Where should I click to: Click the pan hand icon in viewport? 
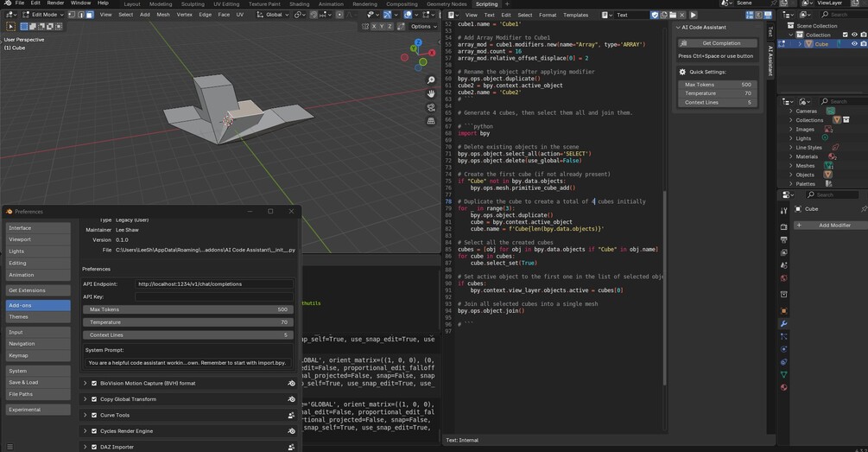[x=431, y=93]
